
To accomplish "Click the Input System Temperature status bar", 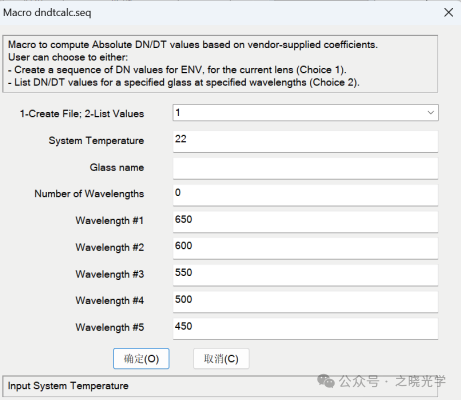I will pos(220,386).
